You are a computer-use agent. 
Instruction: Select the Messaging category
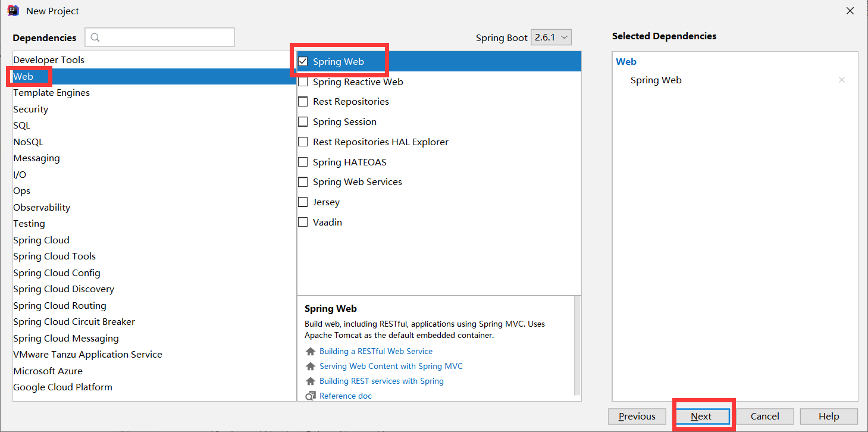[x=155, y=158]
